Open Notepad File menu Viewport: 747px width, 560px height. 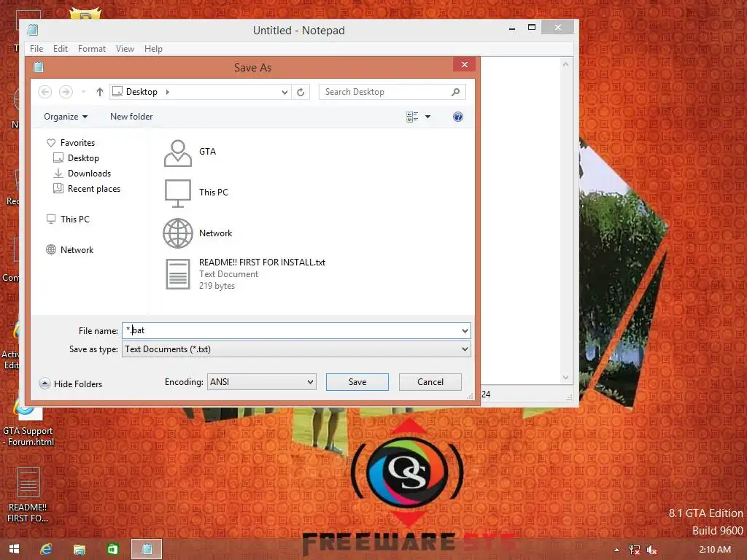[36, 49]
